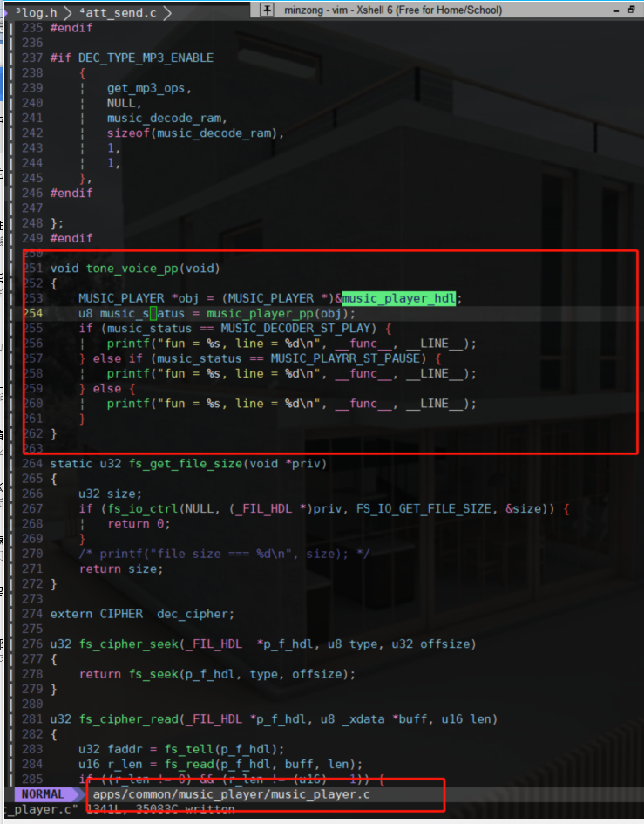Screen dimensions: 644x824
Task: Minimize the Xshell window
Action: pos(616,10)
